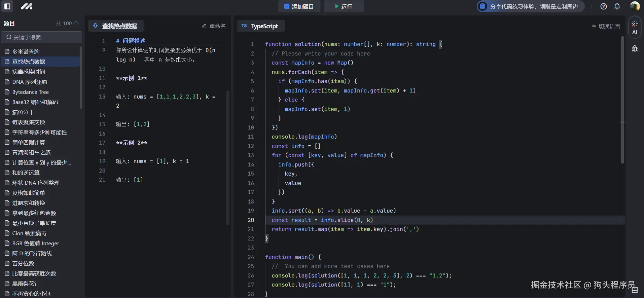Select the TypeScript editor tab
Image resolution: width=644 pixels, height=298 pixels.
(261, 26)
